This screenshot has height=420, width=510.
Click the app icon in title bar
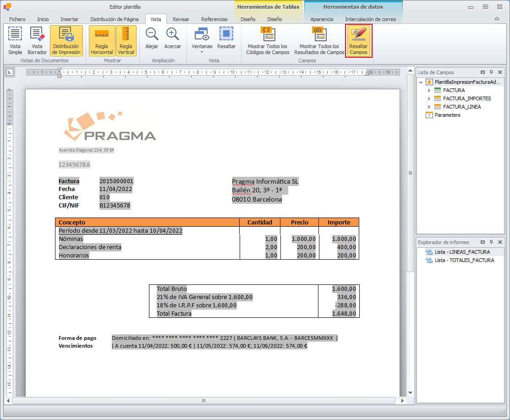(x=7, y=6)
